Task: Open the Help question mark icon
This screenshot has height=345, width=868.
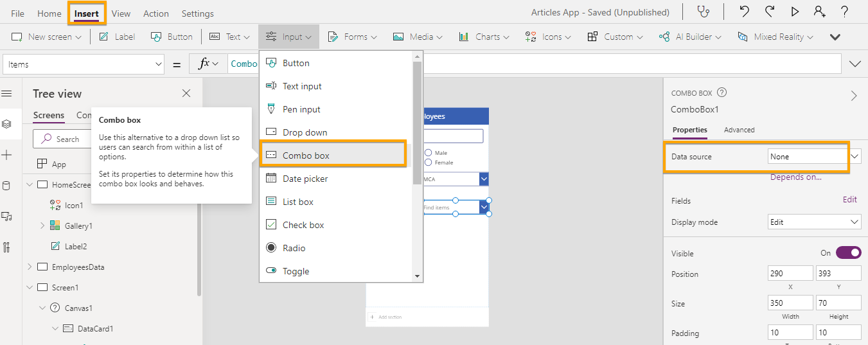Action: coord(845,12)
